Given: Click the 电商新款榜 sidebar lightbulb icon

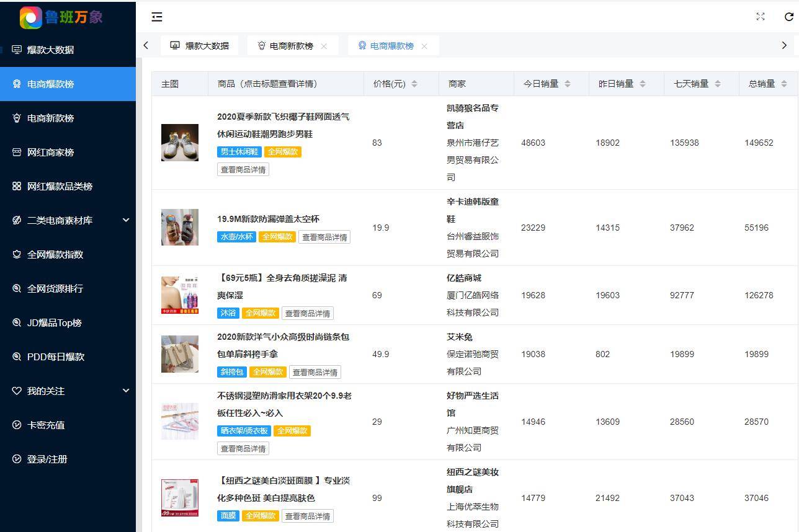Looking at the screenshot, I should [17, 118].
